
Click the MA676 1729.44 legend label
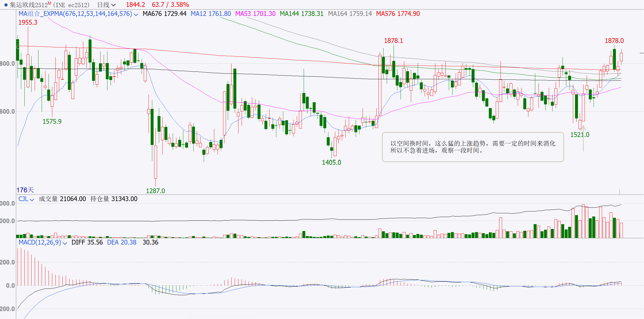[164, 14]
